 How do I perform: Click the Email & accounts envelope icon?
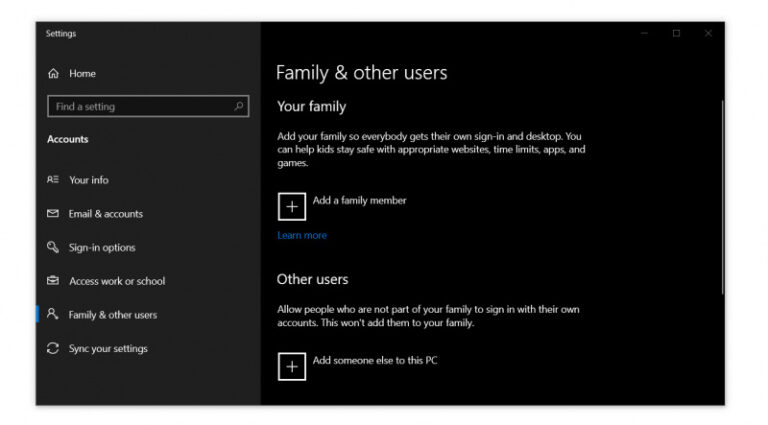53,213
